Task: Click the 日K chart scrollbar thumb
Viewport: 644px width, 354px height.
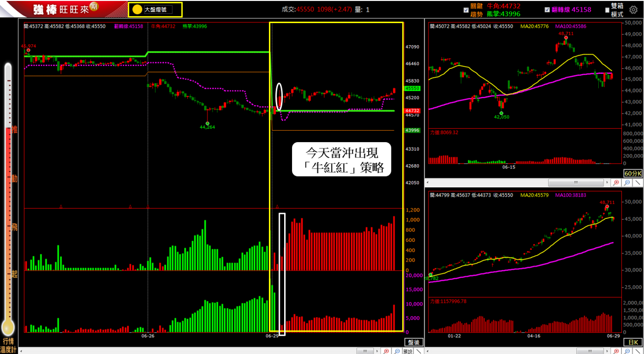Action: (590, 351)
